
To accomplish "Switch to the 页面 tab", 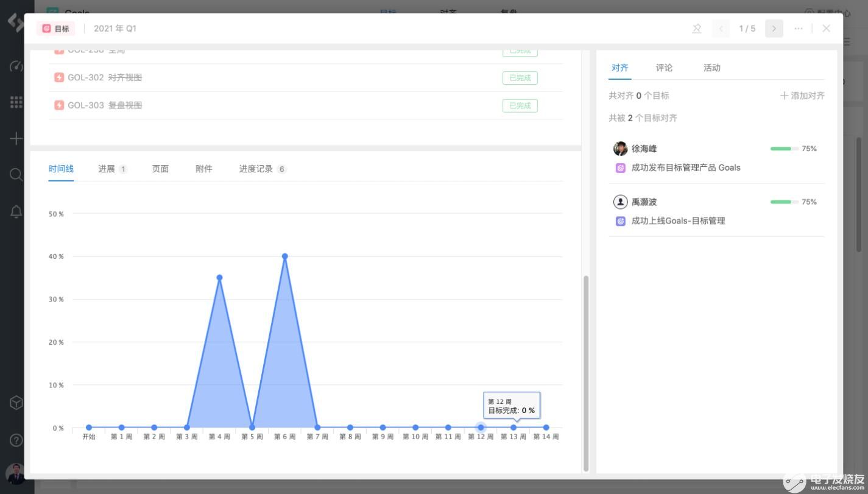I will 160,169.
